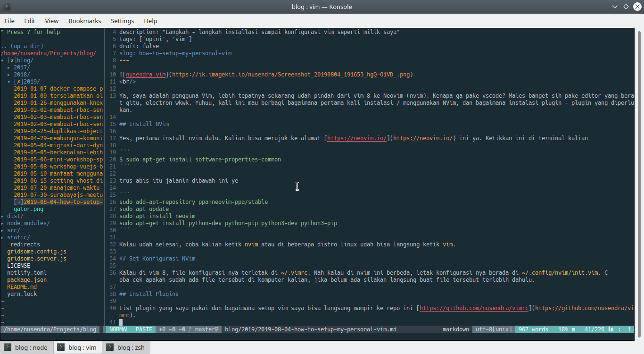This screenshot has width=644, height=354.
Task: Open the Bookmarks menu
Action: pyautogui.click(x=85, y=21)
